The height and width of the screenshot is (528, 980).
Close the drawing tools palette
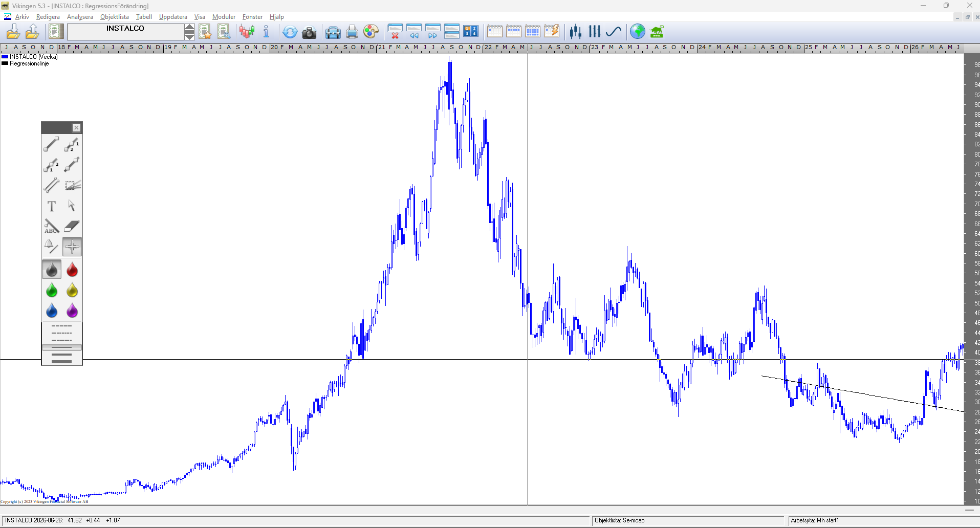76,128
